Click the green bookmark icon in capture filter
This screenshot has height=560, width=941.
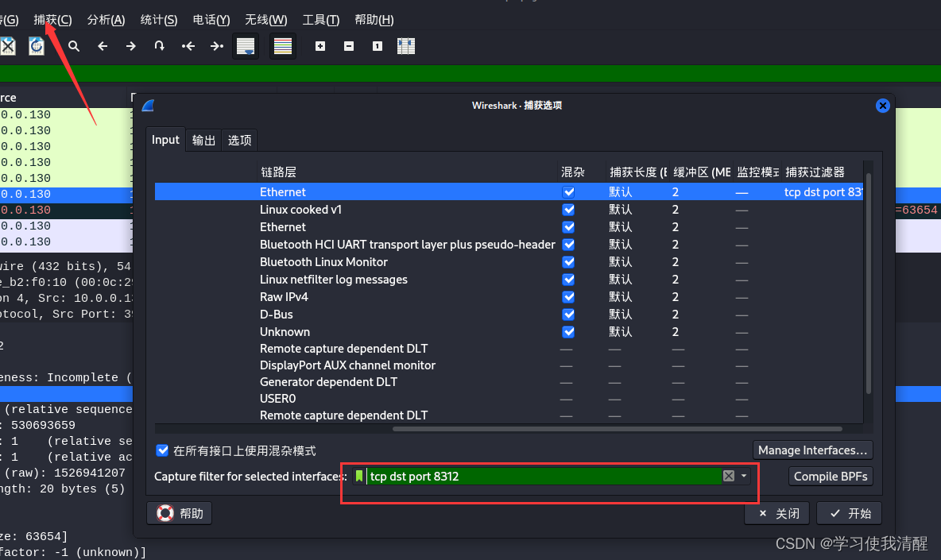(x=359, y=476)
